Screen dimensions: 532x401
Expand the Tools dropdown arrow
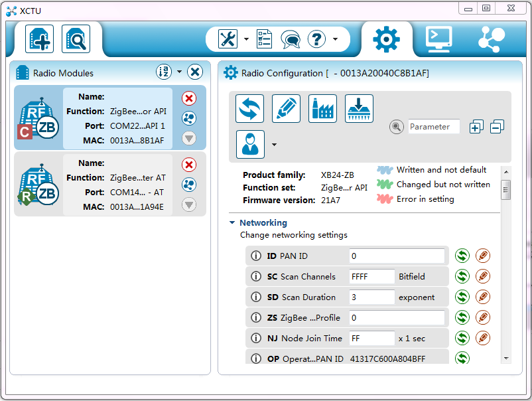246,39
